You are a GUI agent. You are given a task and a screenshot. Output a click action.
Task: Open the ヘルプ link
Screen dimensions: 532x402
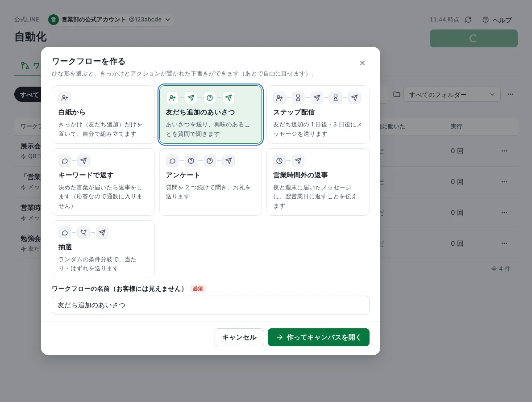click(x=497, y=20)
